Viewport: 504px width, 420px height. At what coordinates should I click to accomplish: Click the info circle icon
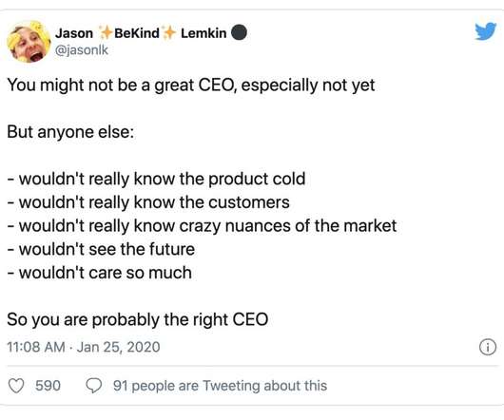click(x=488, y=347)
